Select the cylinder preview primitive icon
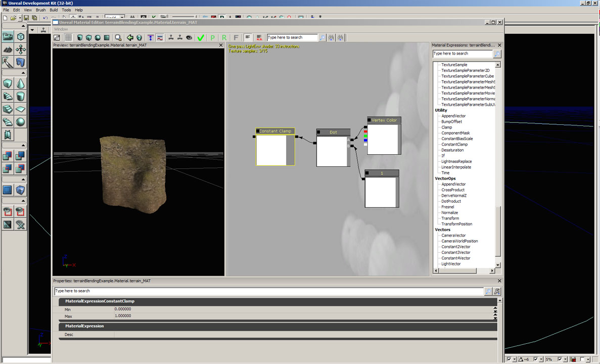This screenshot has height=364, width=600. tap(80, 38)
